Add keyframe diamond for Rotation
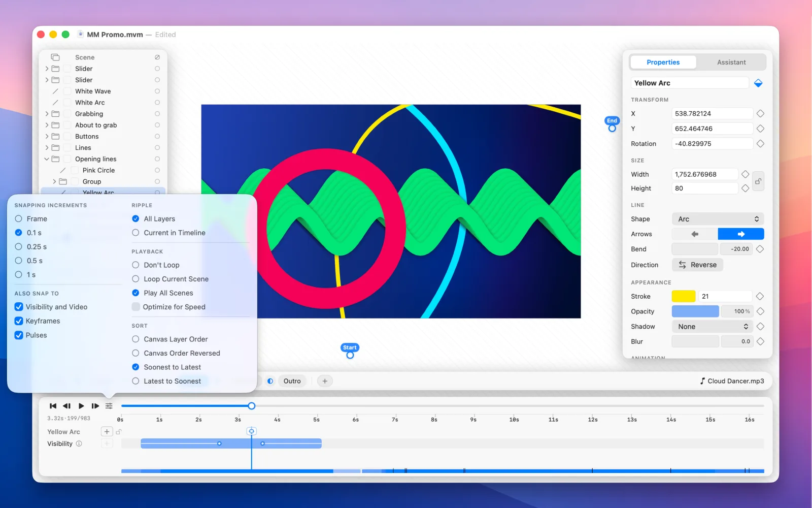812x508 pixels. (x=760, y=144)
